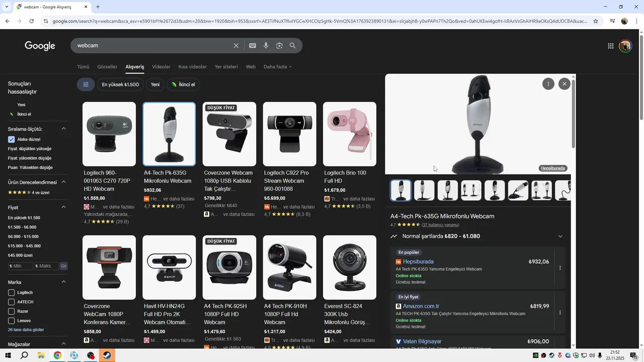This screenshot has width=644, height=362.
Task: Open the filter settings chip icon
Action: click(86, 84)
